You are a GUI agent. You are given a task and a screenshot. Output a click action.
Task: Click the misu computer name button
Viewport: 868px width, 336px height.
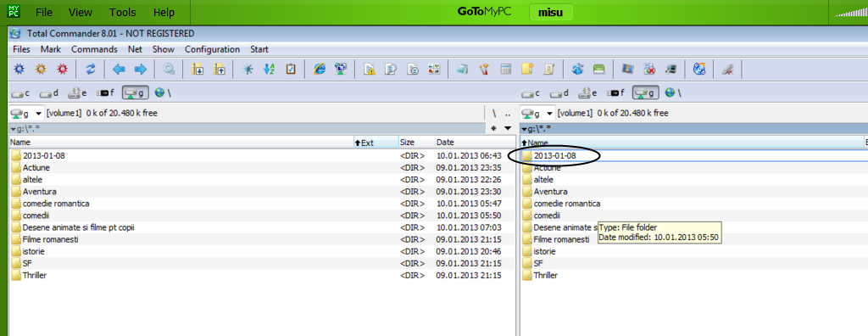pos(551,12)
